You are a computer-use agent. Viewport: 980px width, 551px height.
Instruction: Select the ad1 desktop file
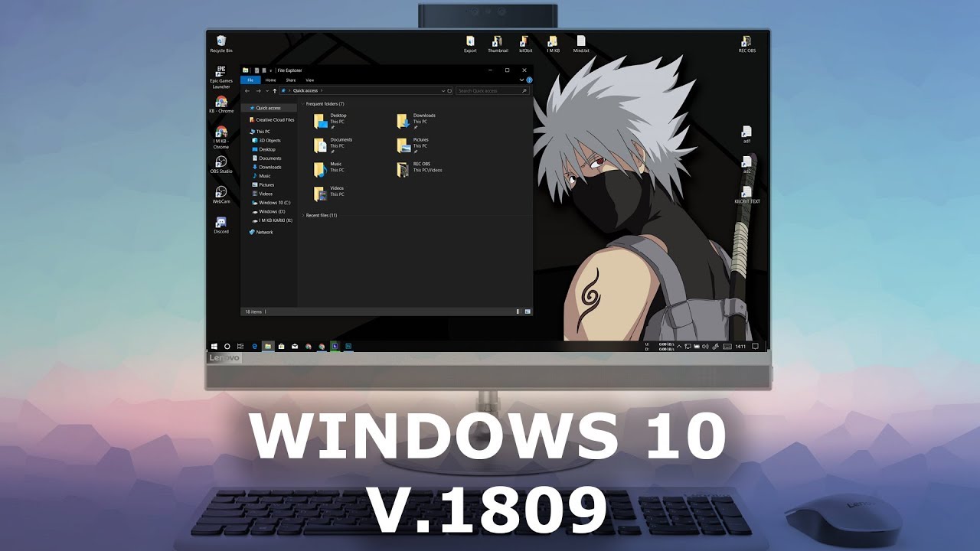[x=746, y=135]
